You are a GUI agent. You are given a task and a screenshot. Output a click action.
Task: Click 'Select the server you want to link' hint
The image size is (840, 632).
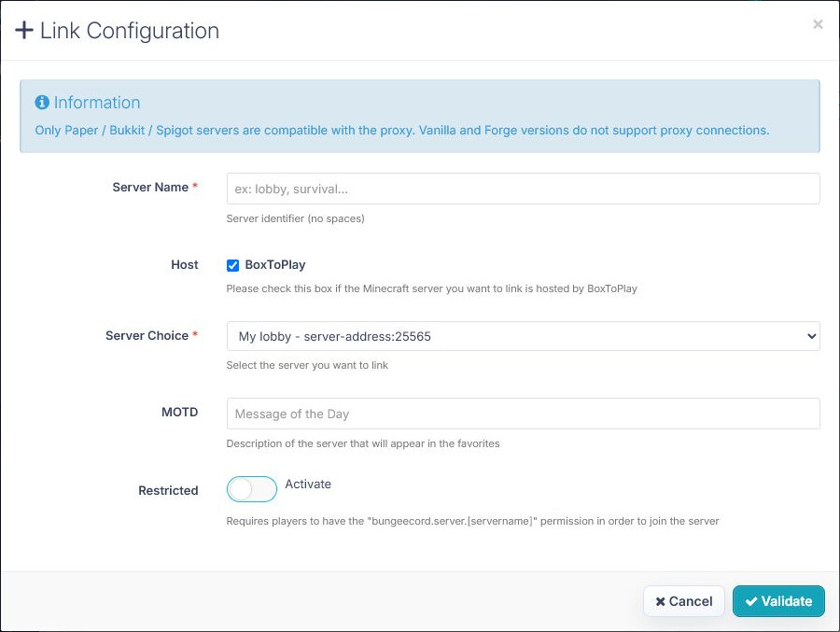pyautogui.click(x=307, y=365)
